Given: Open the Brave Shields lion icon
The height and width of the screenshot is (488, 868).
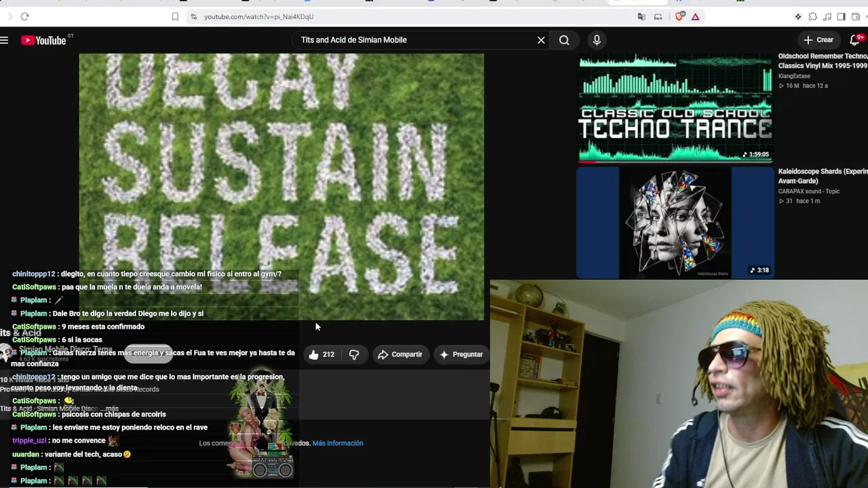Looking at the screenshot, I should click(679, 16).
